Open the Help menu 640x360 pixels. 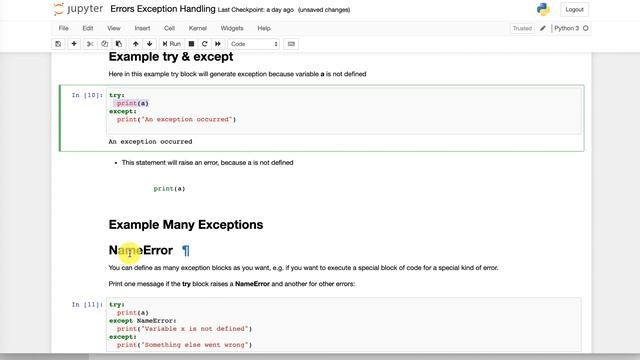point(264,28)
